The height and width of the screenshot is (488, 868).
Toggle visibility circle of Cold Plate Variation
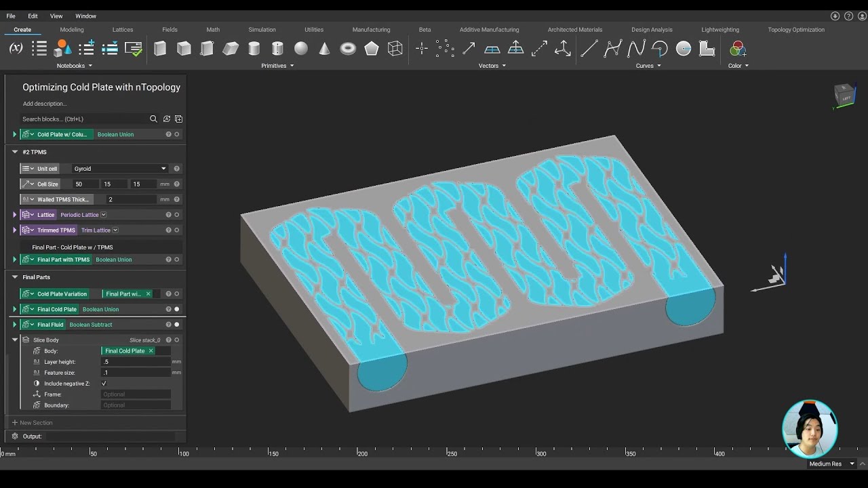(x=177, y=294)
